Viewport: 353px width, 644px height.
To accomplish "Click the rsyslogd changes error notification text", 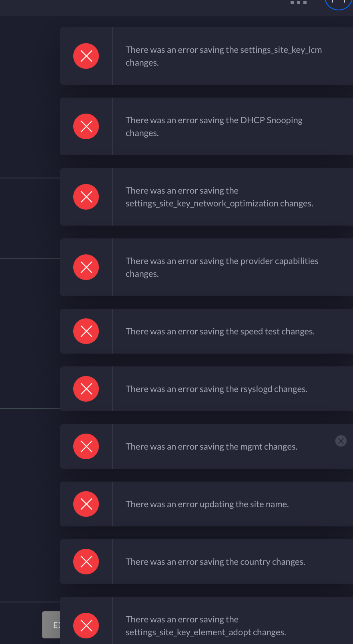I will [216, 389].
